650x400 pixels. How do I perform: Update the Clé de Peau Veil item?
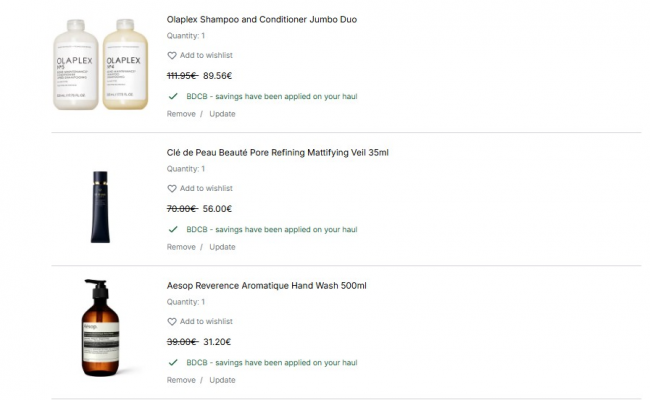tap(222, 247)
